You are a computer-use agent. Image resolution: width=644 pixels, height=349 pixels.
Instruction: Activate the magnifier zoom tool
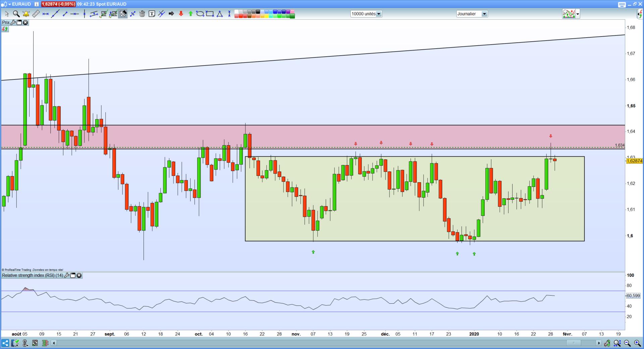tap(16, 14)
